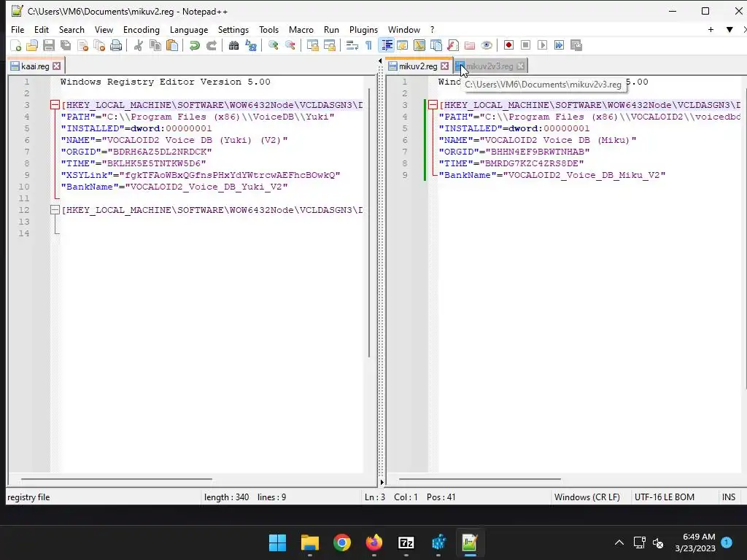747x560 pixels.
Task: Click the Save recorded macro icon
Action: point(576,45)
